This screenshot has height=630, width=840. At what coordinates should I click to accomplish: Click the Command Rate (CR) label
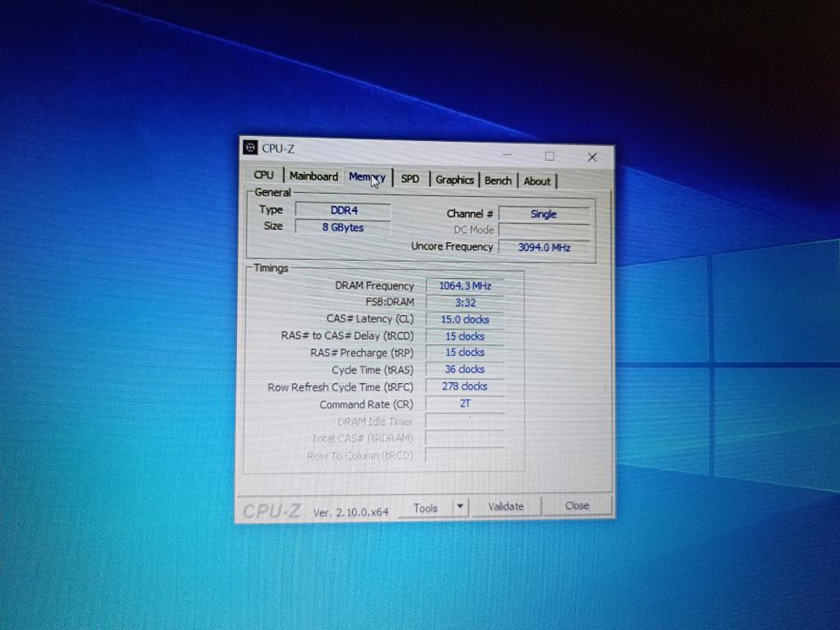pyautogui.click(x=367, y=404)
